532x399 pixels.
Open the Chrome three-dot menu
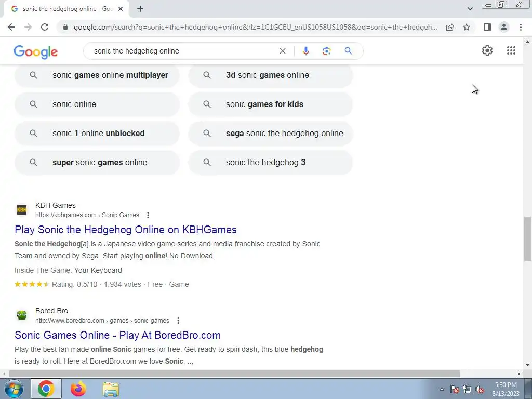point(521,27)
